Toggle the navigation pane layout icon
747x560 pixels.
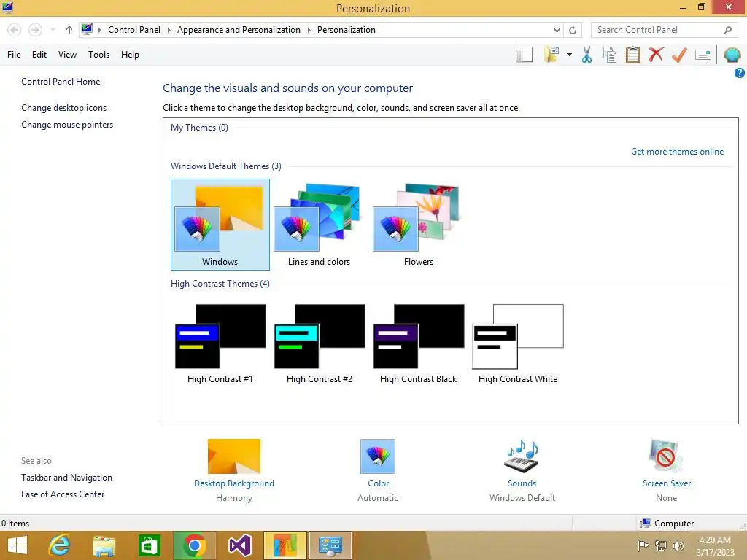(x=524, y=55)
